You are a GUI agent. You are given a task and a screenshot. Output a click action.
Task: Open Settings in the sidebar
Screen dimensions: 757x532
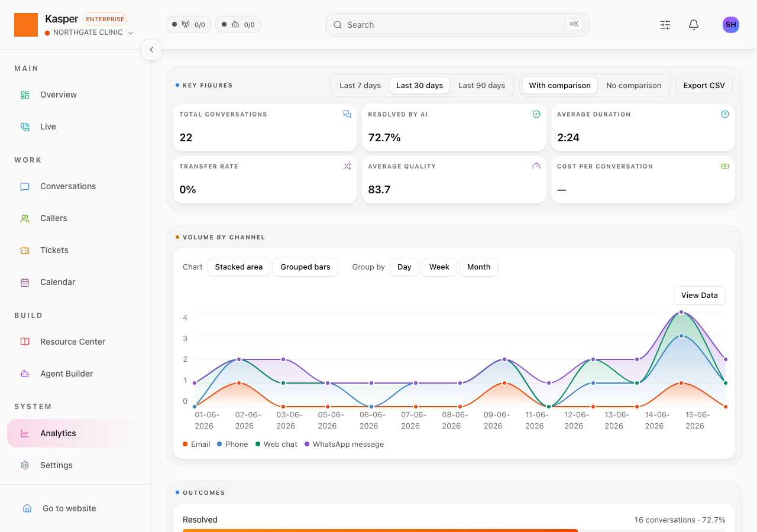[x=76, y=465]
